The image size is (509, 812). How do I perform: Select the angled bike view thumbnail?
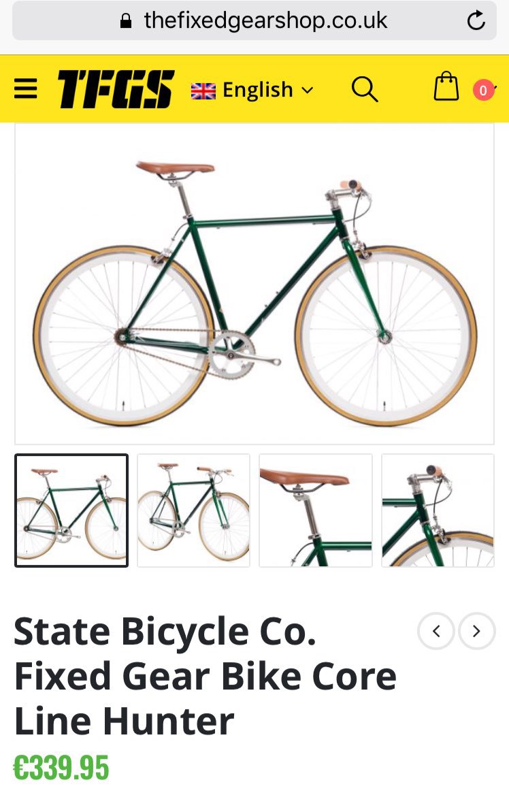click(x=194, y=510)
